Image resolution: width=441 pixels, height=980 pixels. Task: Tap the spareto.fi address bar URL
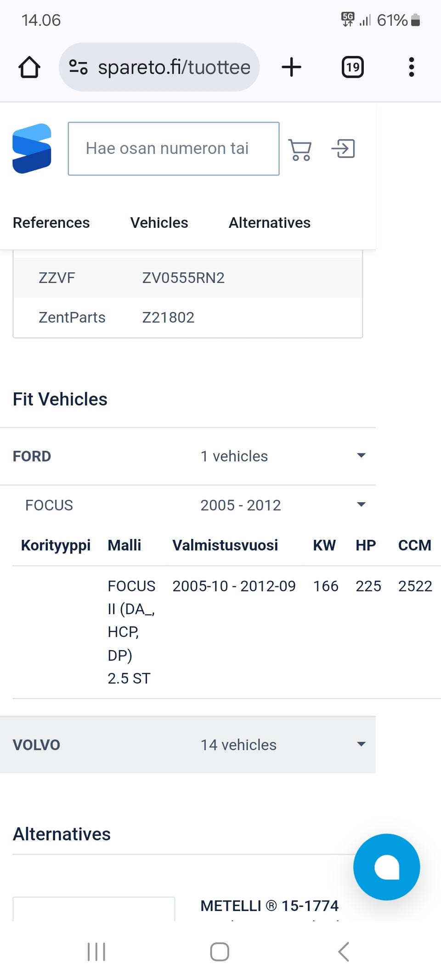(x=174, y=67)
